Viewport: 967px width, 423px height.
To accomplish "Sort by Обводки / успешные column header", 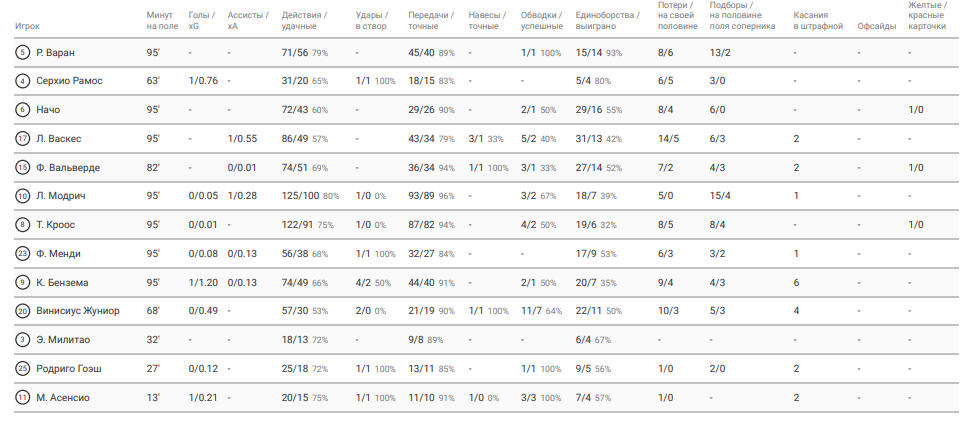I will 541,20.
